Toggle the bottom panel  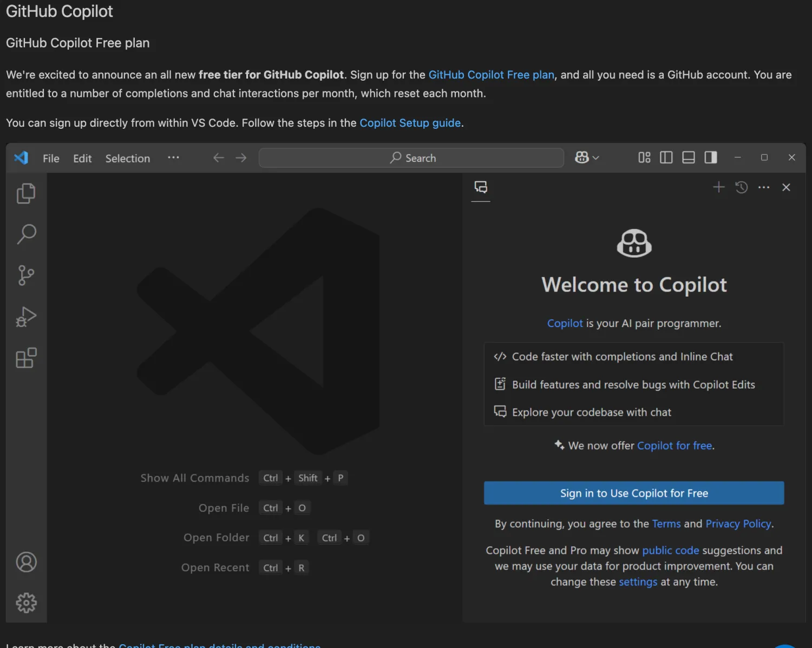coord(689,158)
